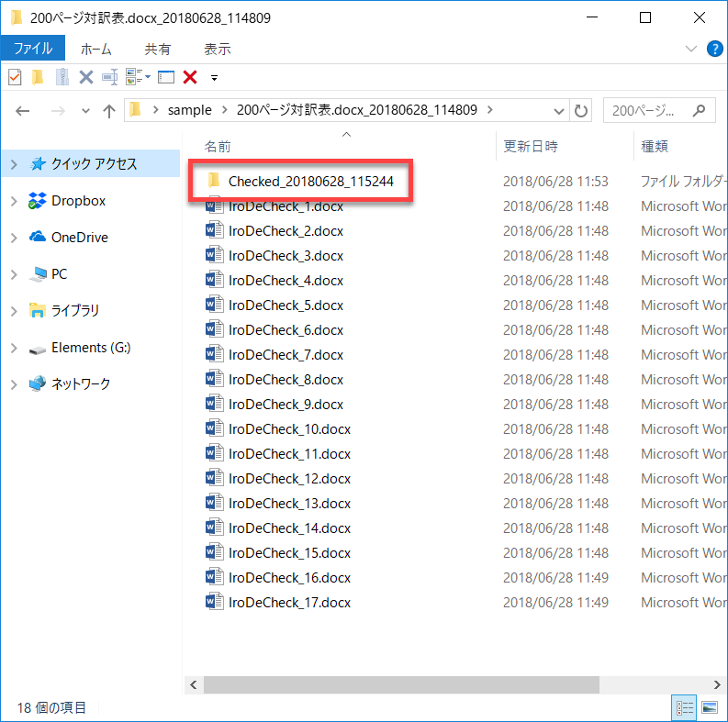This screenshot has width=728, height=722.
Task: Navigate back with the left arrow
Action: (x=23, y=110)
